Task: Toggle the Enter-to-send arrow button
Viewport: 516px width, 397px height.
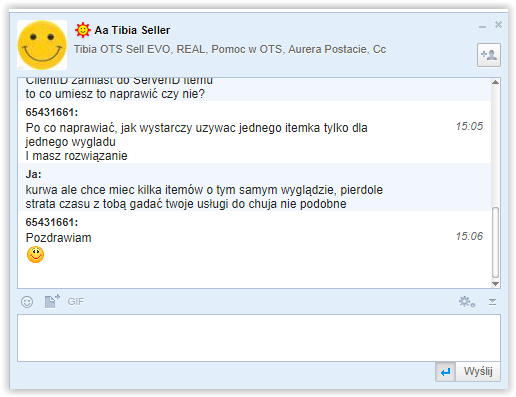Action: point(446,372)
